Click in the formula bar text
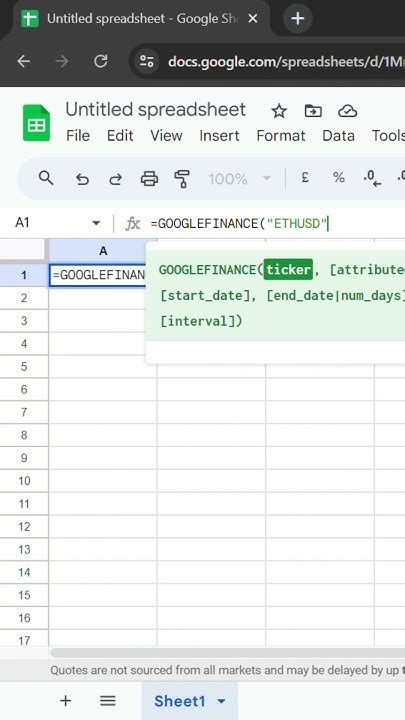This screenshot has width=405, height=720. (239, 224)
